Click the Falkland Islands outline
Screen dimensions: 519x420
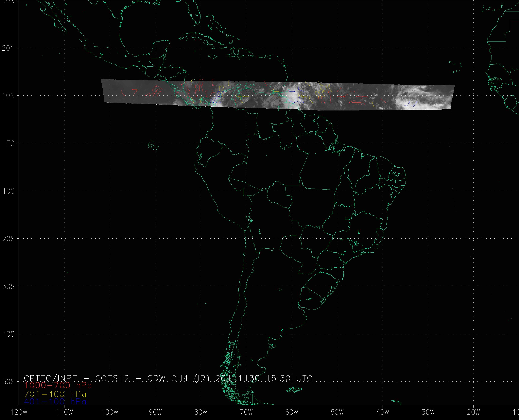pyautogui.click(x=293, y=390)
